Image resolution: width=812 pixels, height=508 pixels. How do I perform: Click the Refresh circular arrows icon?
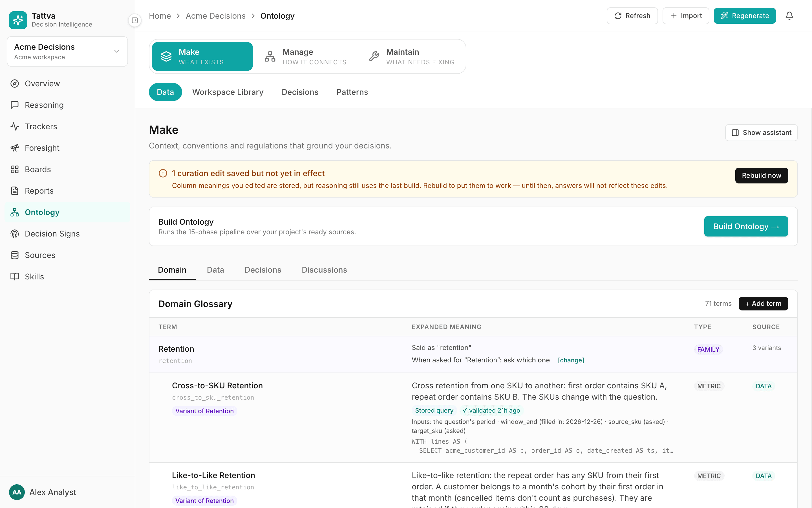coord(618,16)
